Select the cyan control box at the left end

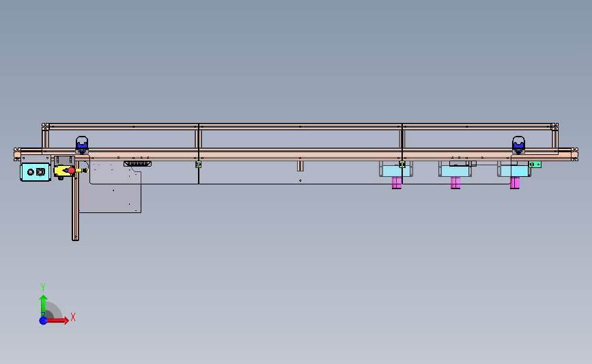36,172
